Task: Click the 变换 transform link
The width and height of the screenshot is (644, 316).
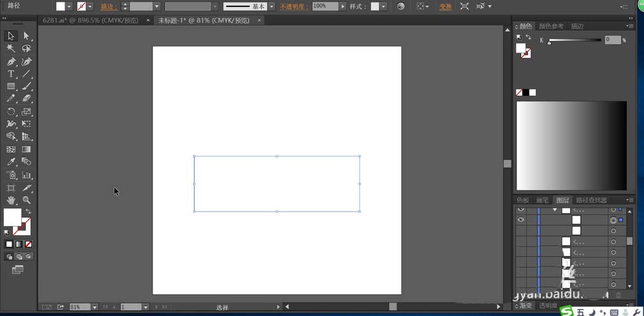Action: pyautogui.click(x=445, y=6)
